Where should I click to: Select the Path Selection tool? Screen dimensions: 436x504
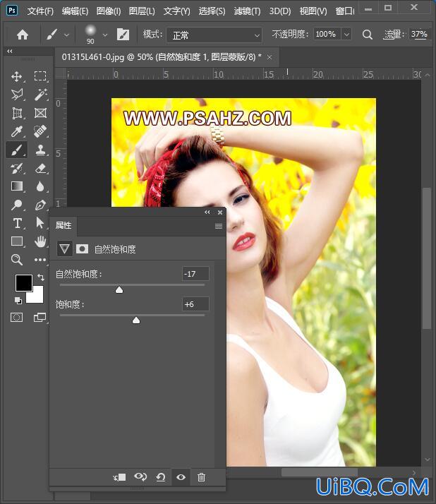click(x=40, y=223)
